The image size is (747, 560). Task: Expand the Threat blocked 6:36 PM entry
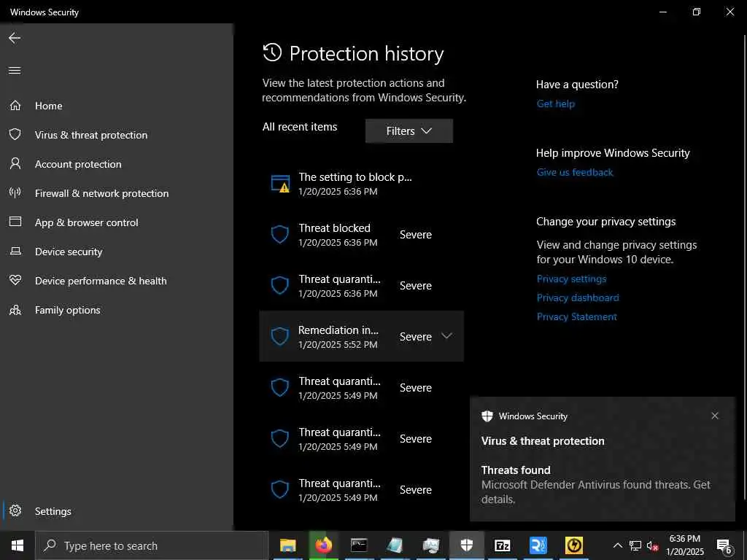pos(361,235)
